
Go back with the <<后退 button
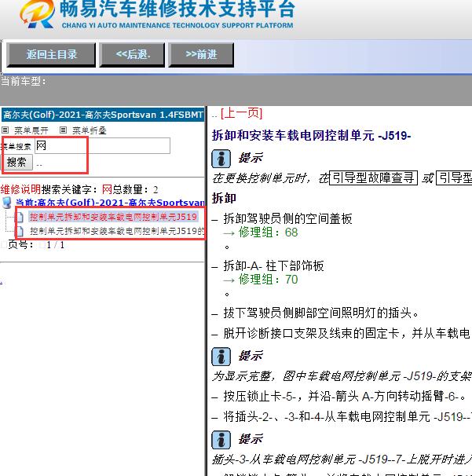[x=132, y=55]
